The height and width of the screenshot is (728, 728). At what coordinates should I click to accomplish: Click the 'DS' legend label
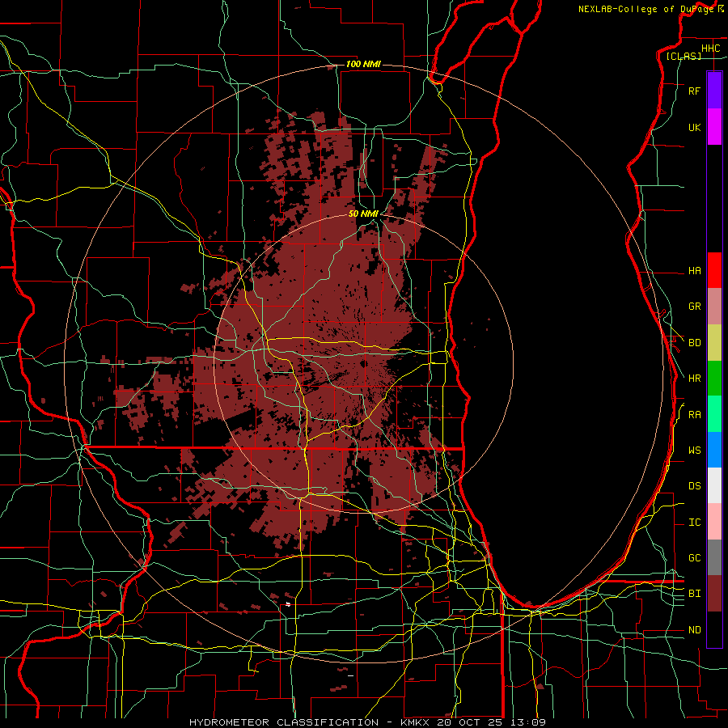click(x=694, y=486)
